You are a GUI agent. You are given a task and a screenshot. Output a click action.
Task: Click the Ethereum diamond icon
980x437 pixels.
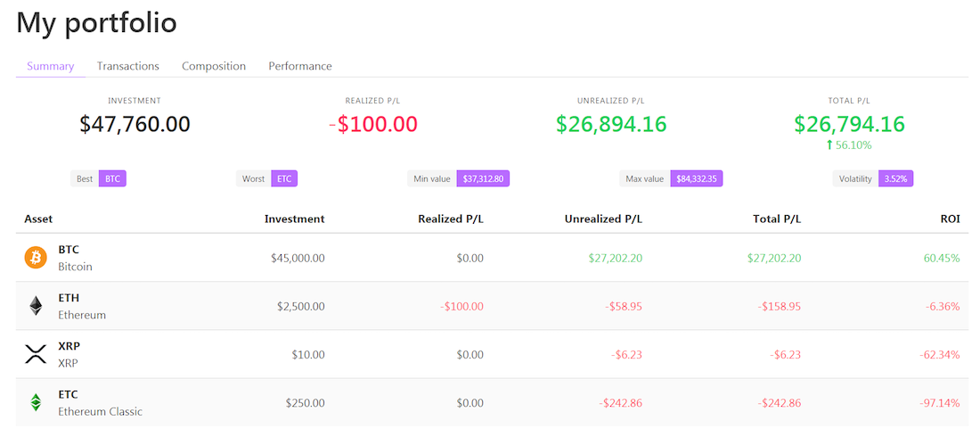tap(35, 306)
